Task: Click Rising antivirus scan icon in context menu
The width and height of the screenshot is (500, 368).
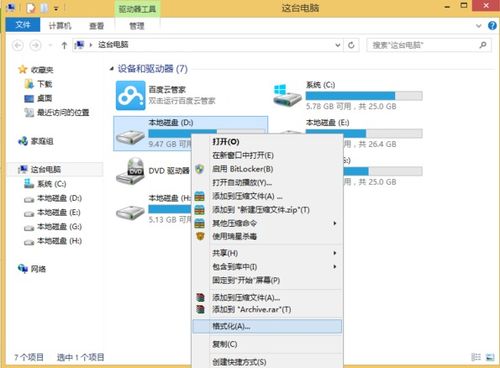Action: point(200,236)
